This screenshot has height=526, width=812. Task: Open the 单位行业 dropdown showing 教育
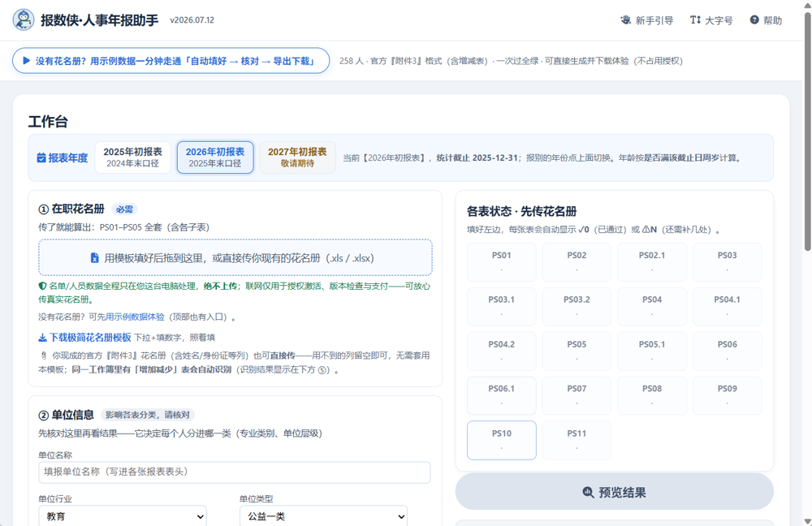pos(123,516)
